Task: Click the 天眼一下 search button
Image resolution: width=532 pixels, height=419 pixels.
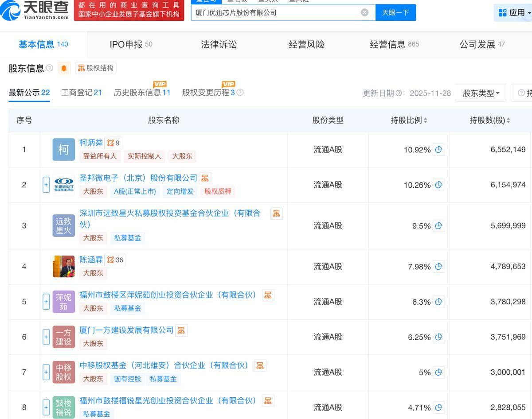Action: tap(396, 12)
